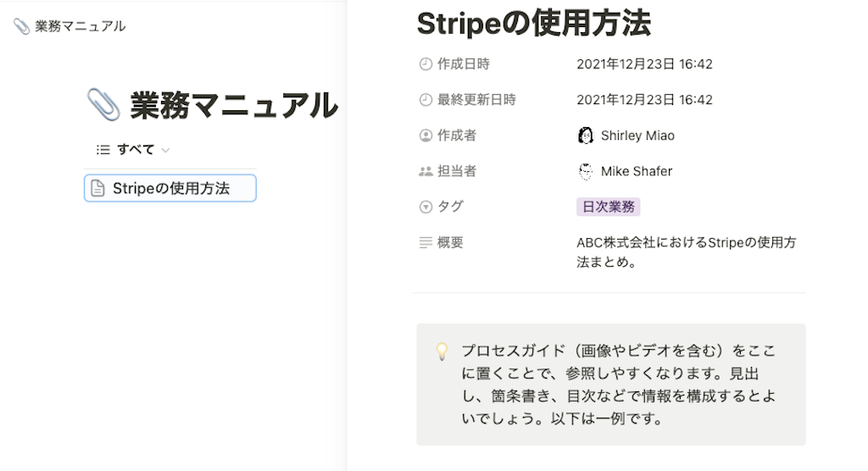Open the 担当者 property label
The image size is (868, 471).
click(457, 171)
